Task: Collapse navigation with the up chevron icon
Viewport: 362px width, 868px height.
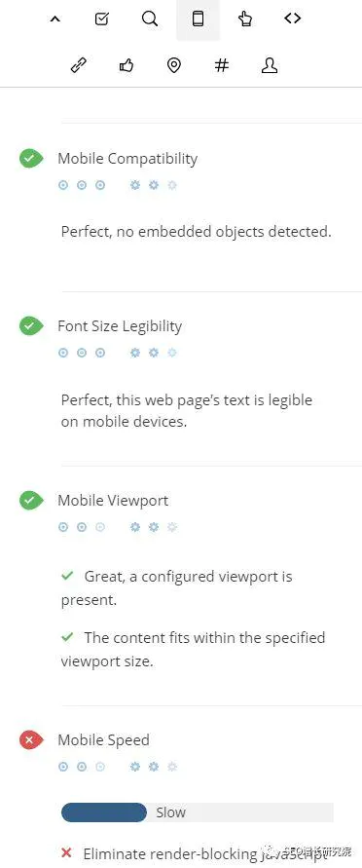Action: click(54, 19)
